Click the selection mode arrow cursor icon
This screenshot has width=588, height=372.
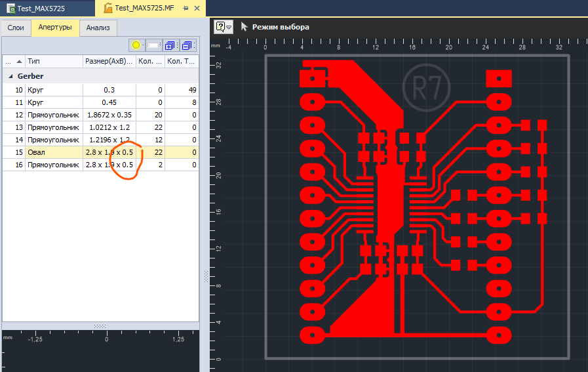point(245,27)
